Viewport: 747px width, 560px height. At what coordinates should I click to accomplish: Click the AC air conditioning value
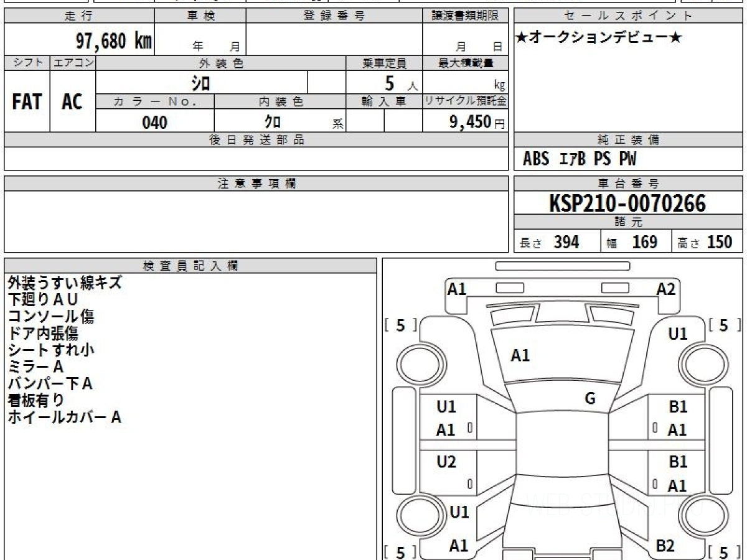[72, 102]
